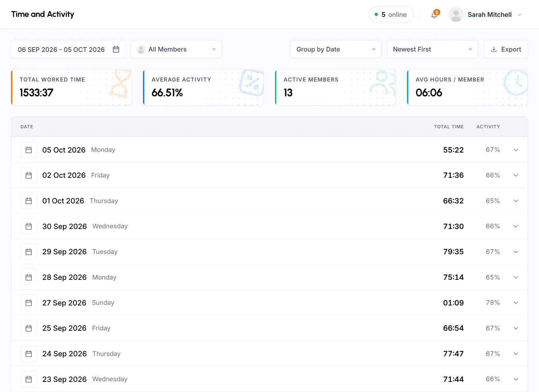Expand the 23 Sep 2026 row
539x392 pixels.
pos(516,379)
